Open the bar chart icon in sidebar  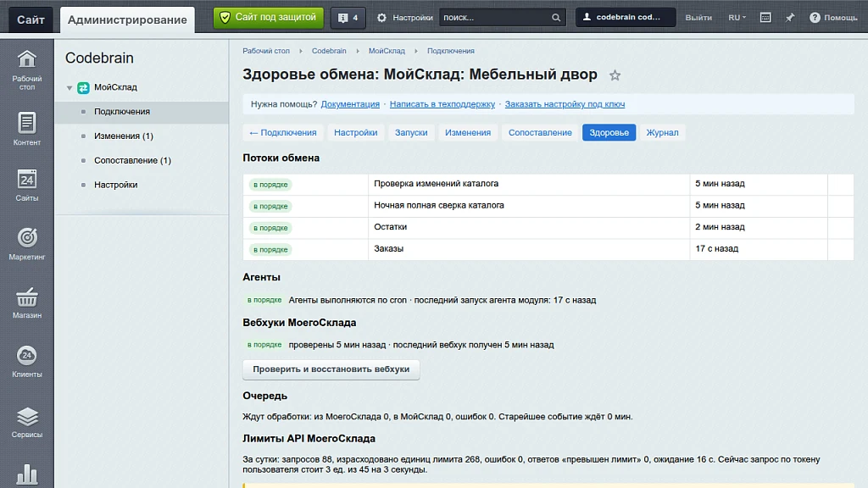point(26,474)
